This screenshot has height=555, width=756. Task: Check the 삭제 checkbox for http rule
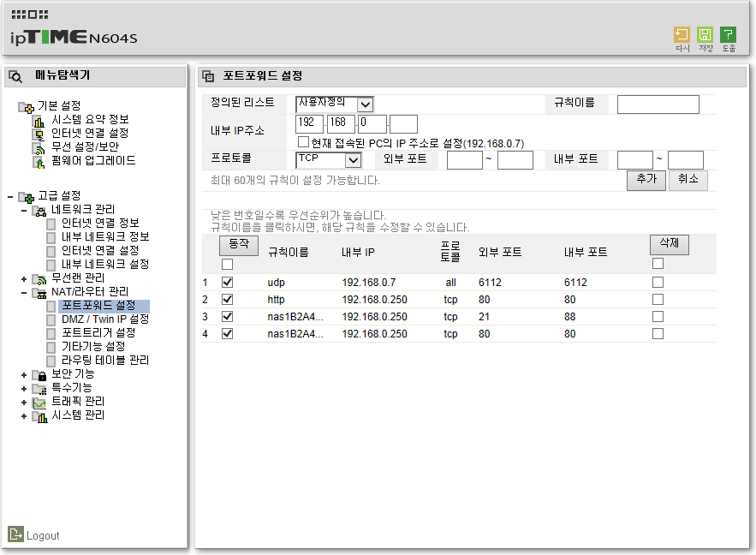pos(658,300)
